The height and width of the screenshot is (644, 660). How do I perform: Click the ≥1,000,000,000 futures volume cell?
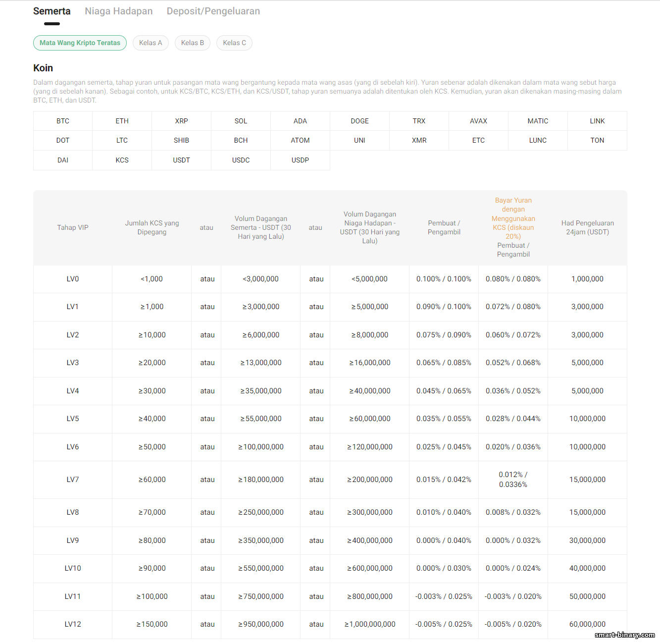370,625
